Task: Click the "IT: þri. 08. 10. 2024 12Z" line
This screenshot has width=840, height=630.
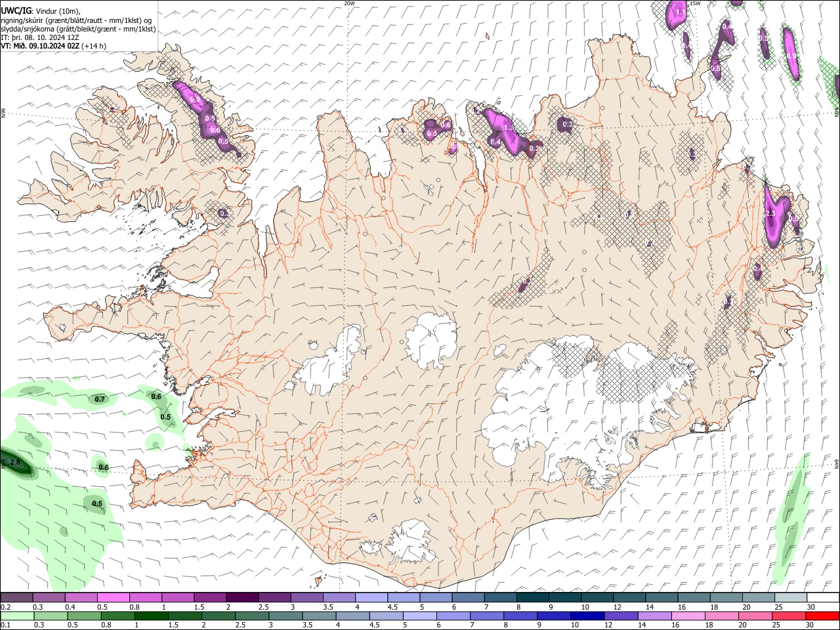Action: [40, 37]
